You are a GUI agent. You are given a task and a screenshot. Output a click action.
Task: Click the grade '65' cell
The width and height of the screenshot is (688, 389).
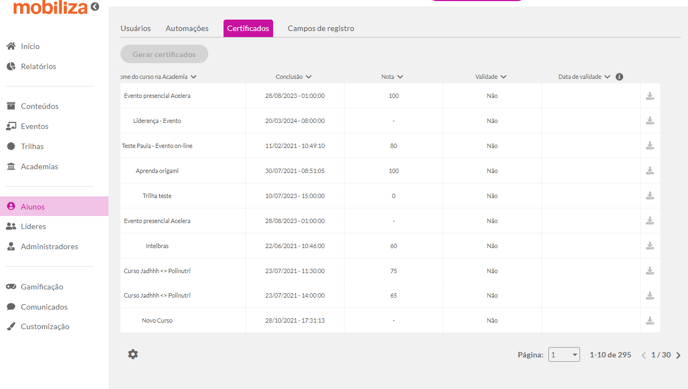394,296
